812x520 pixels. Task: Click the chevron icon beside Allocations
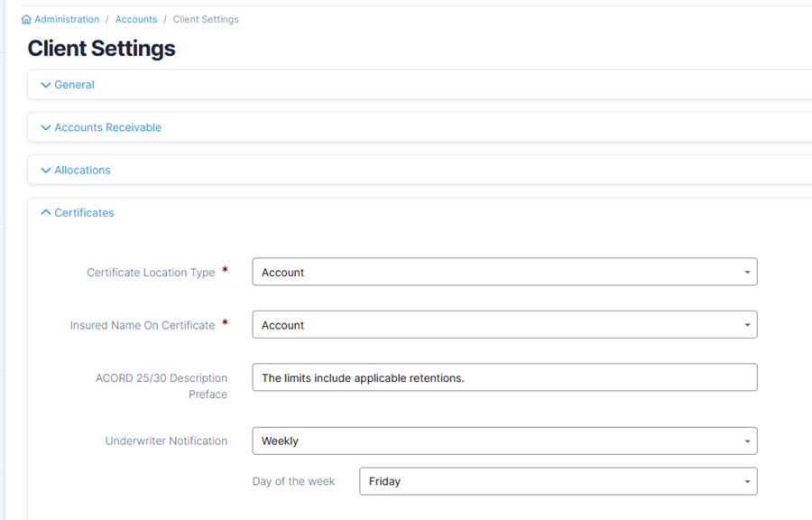[x=46, y=171]
